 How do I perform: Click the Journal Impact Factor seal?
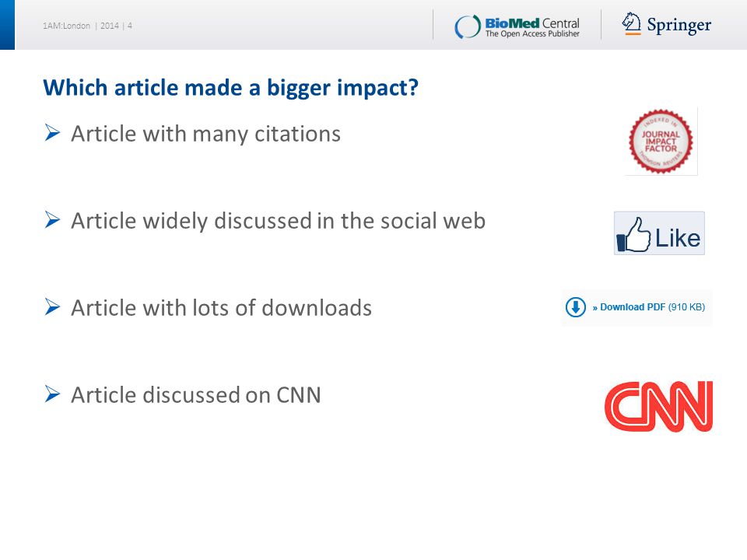click(661, 142)
